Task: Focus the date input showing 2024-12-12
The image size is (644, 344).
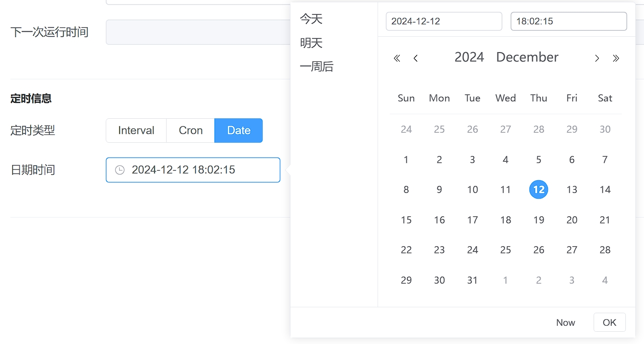Action: pos(444,21)
